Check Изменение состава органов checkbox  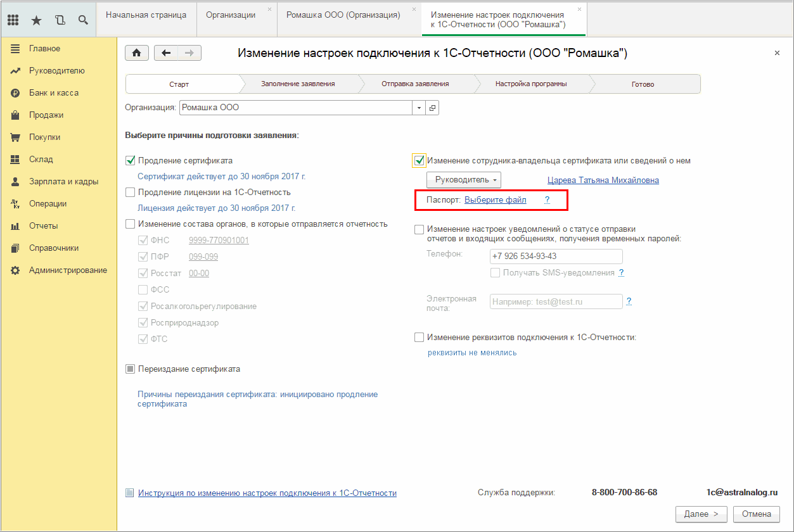pyautogui.click(x=131, y=224)
